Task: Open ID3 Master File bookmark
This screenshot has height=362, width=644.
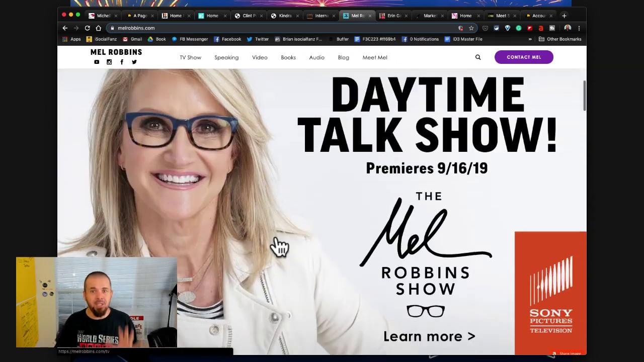Action: [463, 39]
